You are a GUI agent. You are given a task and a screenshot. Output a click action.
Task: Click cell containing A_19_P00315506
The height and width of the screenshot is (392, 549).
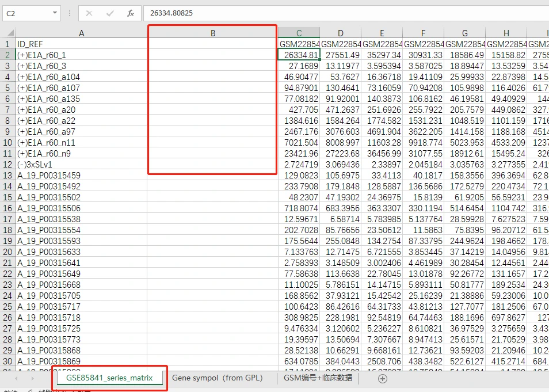coord(81,208)
